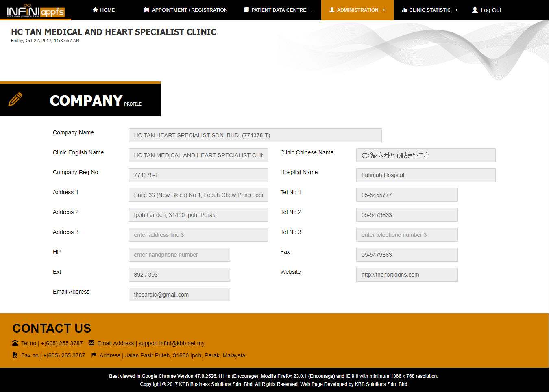Click into the Company Name field
The width and height of the screenshot is (549, 392).
tap(255, 135)
